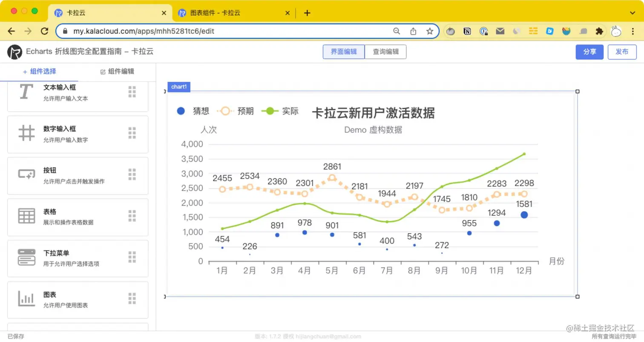Click the chart1 component label

(x=179, y=87)
